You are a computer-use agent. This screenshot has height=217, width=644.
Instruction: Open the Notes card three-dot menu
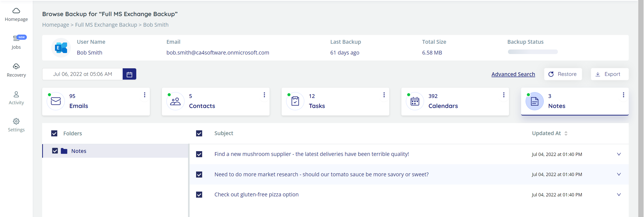click(624, 95)
